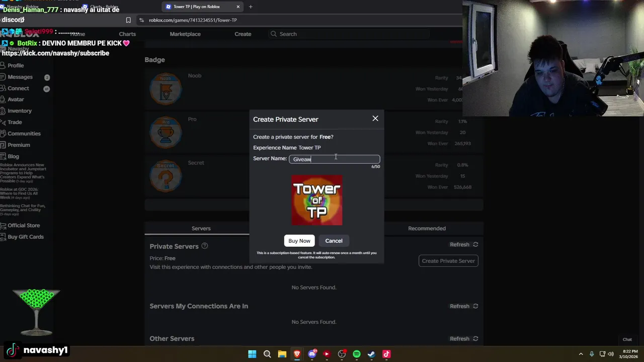Open Discord from the taskbar
Viewport: 644px width, 362px height.
(312, 354)
